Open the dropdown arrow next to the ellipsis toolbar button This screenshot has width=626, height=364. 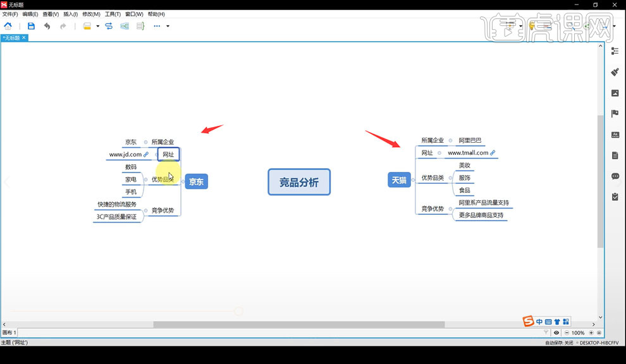[x=167, y=26]
